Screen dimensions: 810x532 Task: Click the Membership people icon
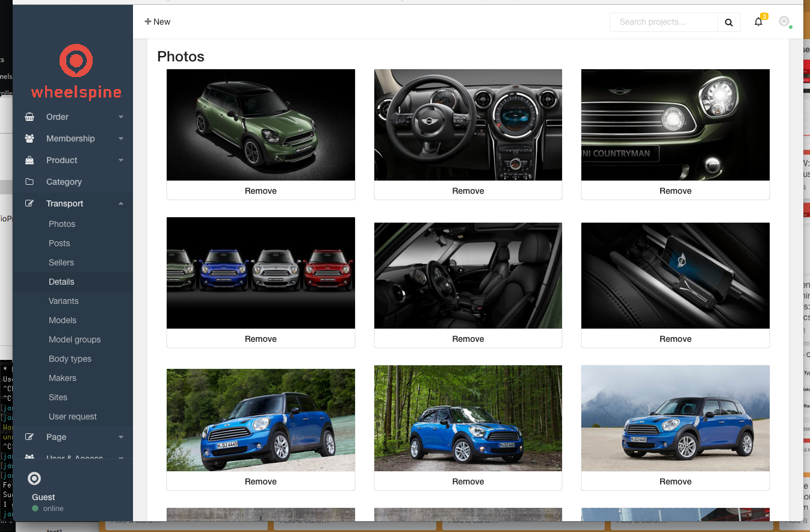coord(29,138)
